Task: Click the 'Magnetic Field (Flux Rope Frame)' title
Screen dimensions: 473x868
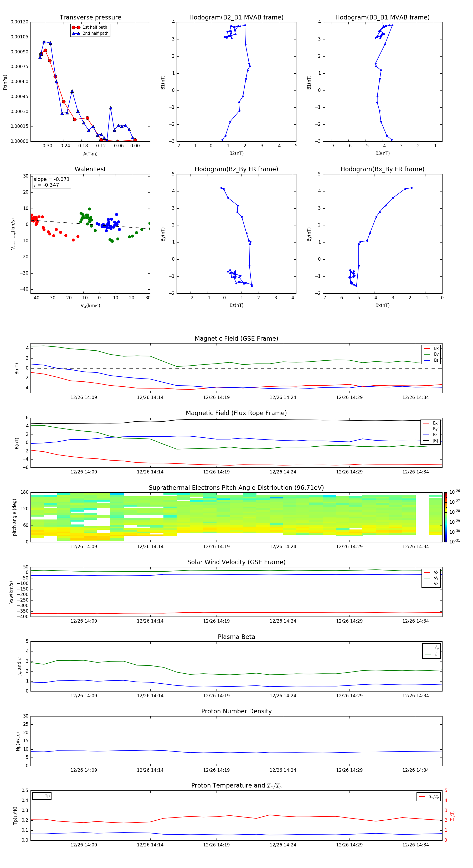Action: [236, 413]
